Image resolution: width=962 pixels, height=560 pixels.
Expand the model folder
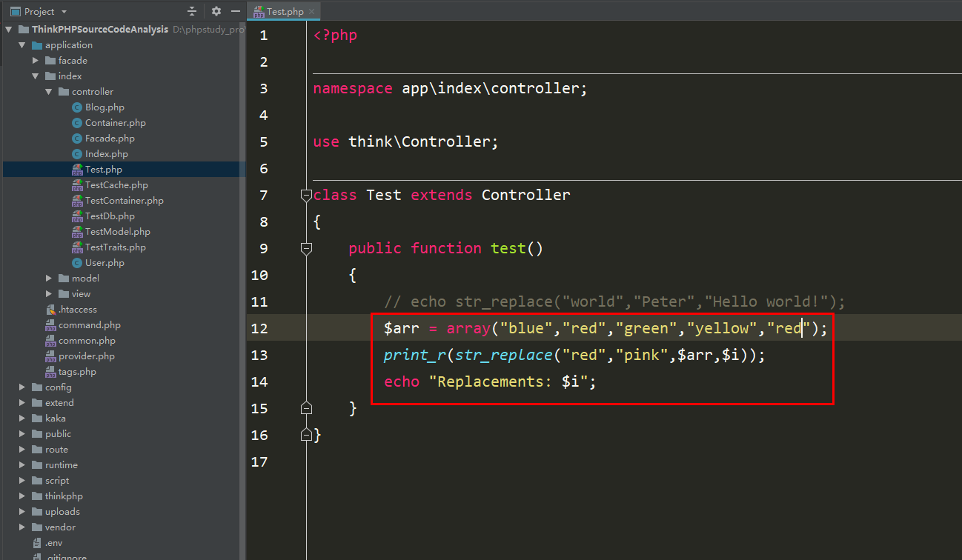49,279
